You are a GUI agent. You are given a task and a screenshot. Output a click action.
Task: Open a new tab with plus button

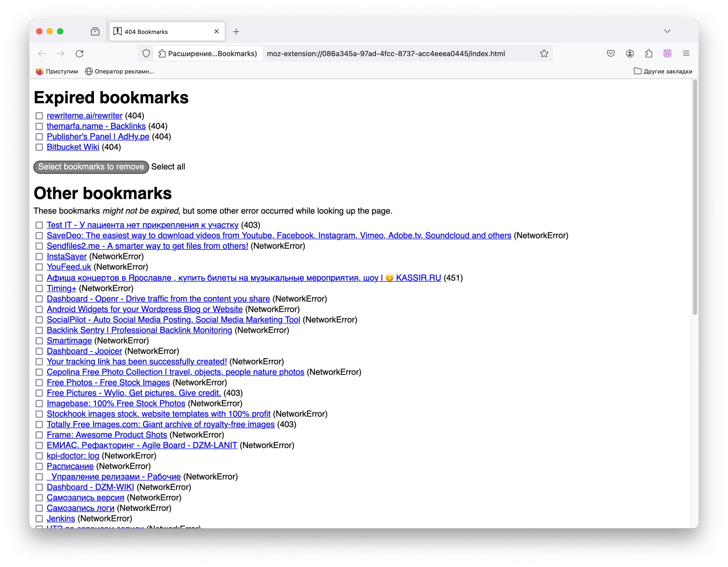tap(236, 32)
